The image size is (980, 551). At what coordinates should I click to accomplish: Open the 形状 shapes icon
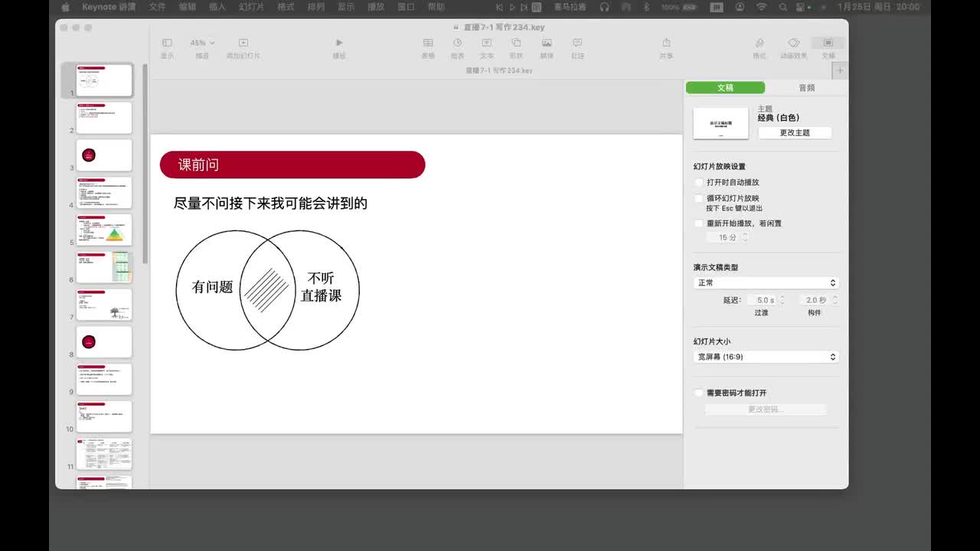pyautogui.click(x=517, y=43)
